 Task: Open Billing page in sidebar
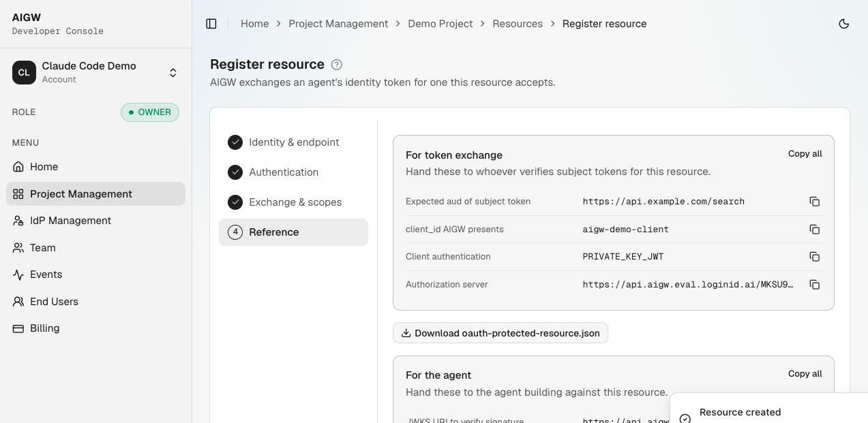(x=95, y=328)
